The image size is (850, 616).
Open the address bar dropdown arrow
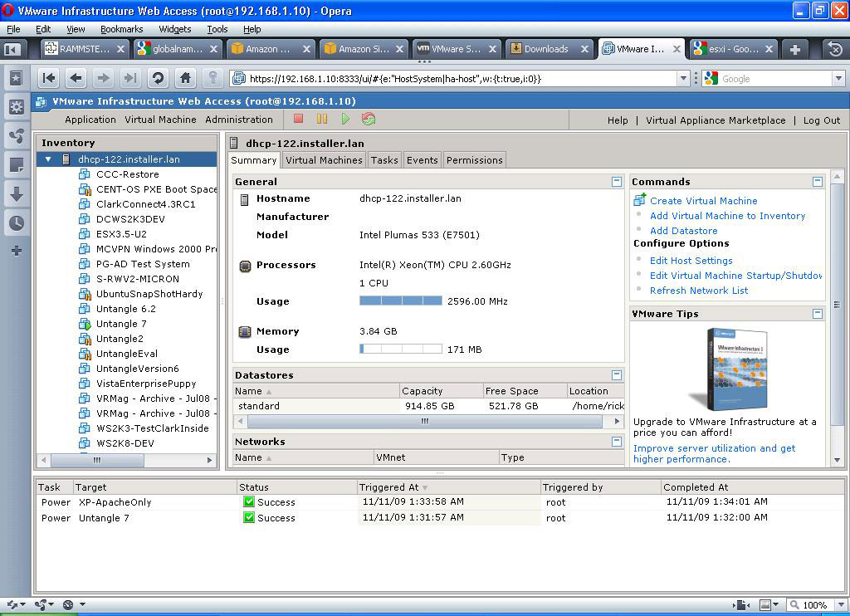coord(683,79)
